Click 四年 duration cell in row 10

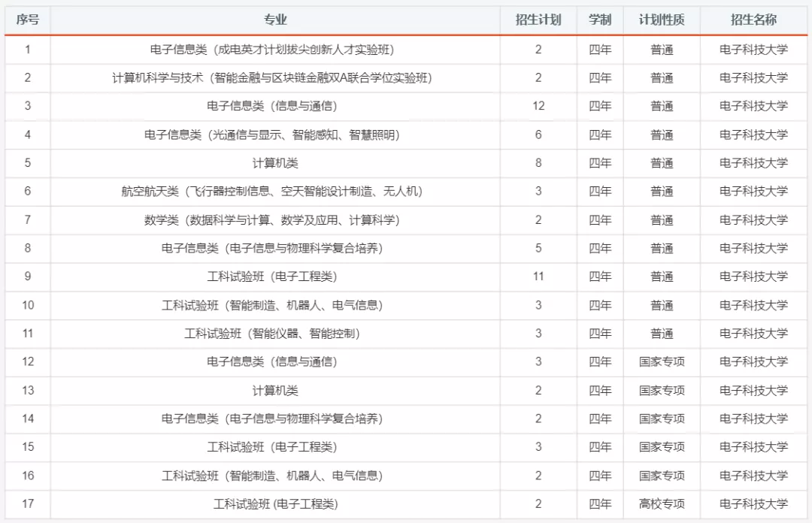tap(598, 305)
